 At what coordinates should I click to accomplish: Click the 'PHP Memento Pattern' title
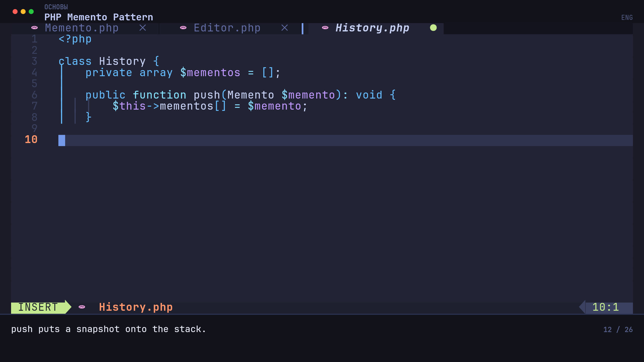click(x=99, y=17)
